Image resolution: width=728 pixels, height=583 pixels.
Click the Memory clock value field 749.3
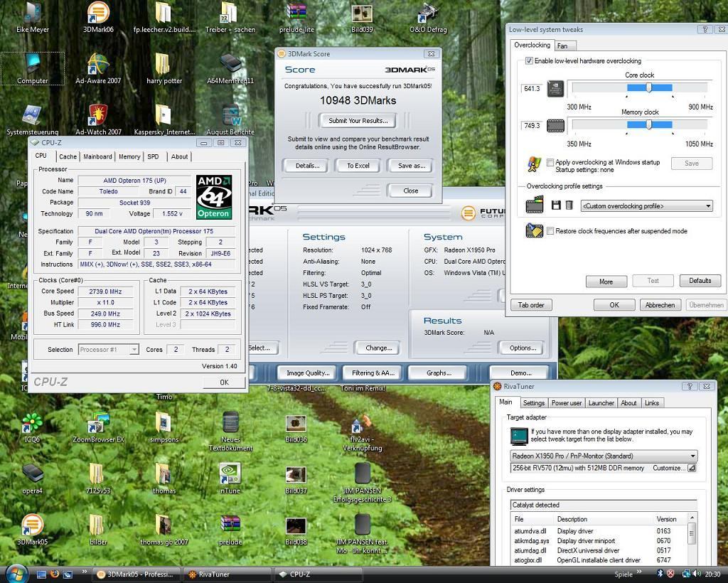click(532, 126)
